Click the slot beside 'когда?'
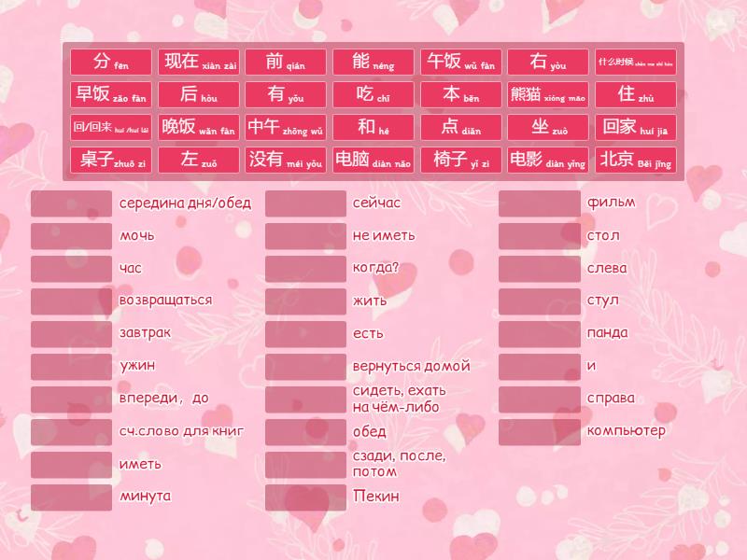The image size is (747, 560). coord(305,269)
